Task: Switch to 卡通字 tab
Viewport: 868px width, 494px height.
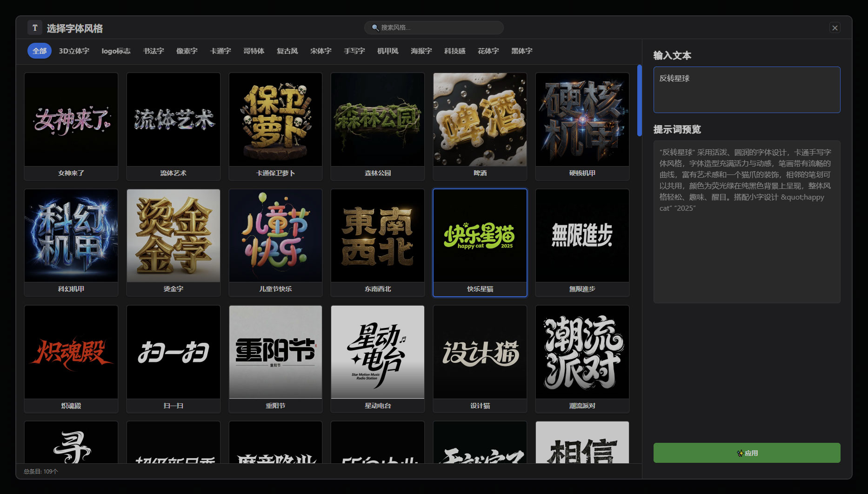Action: click(220, 51)
